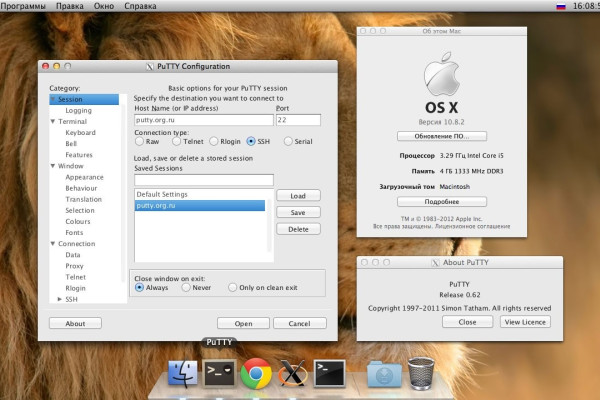Click X11 icon in About PuTTY title

click(x=435, y=263)
